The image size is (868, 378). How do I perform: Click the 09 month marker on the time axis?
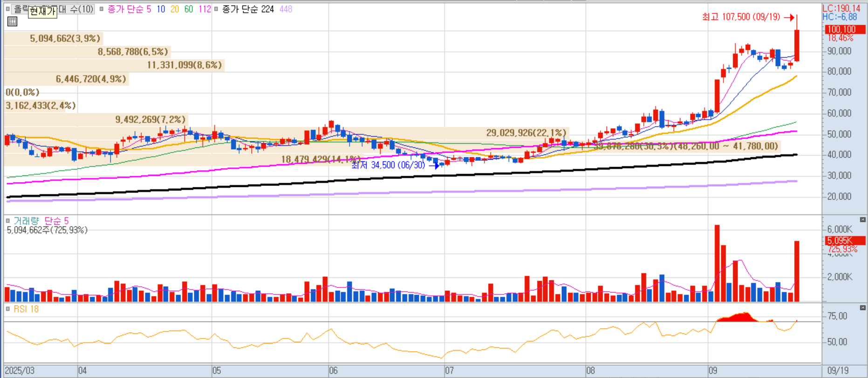713,371
